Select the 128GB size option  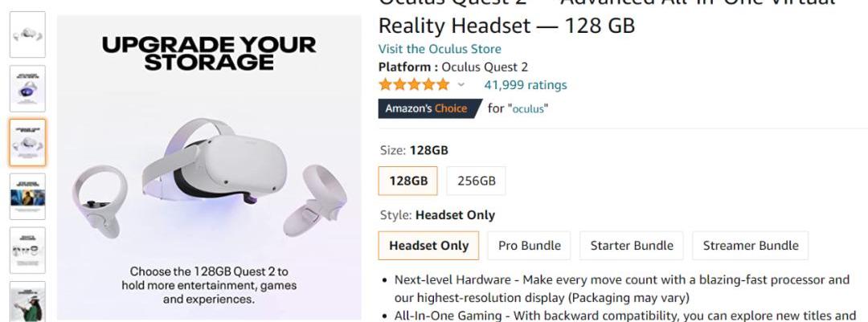[x=408, y=181]
